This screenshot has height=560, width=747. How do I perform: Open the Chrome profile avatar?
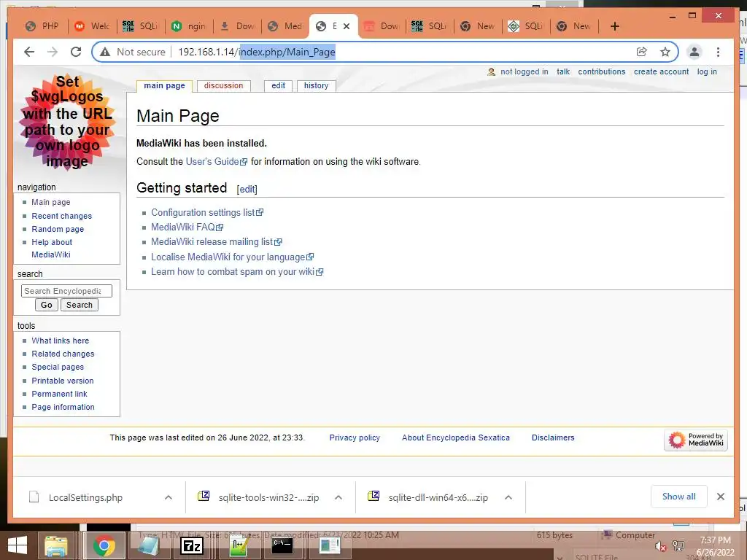click(x=694, y=52)
